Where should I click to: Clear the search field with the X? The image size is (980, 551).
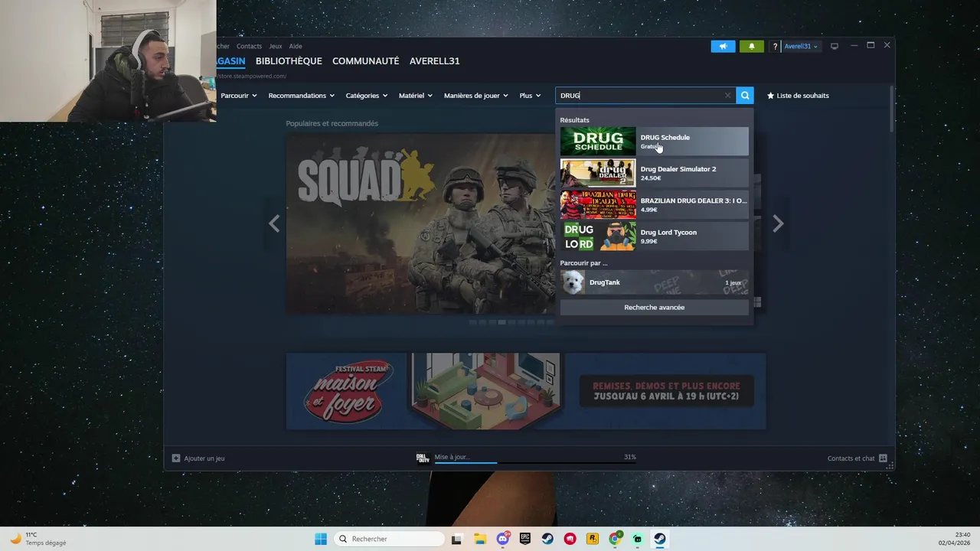[727, 96]
